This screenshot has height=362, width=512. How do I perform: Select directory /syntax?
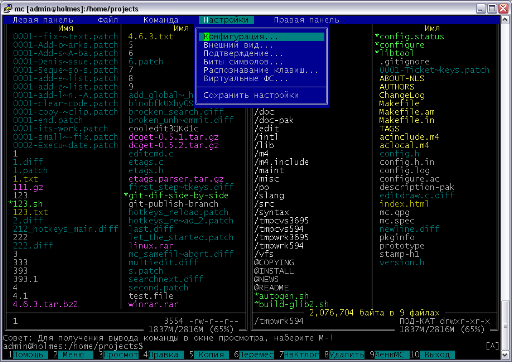[x=271, y=212]
